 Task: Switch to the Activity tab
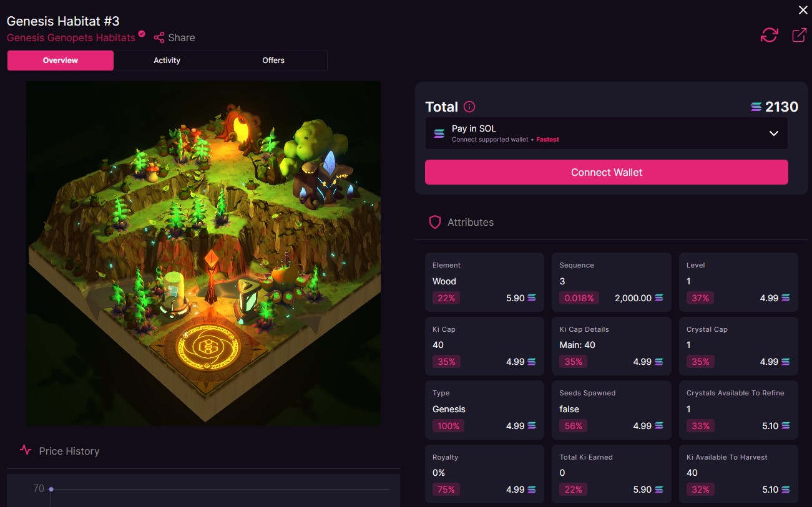pos(167,60)
